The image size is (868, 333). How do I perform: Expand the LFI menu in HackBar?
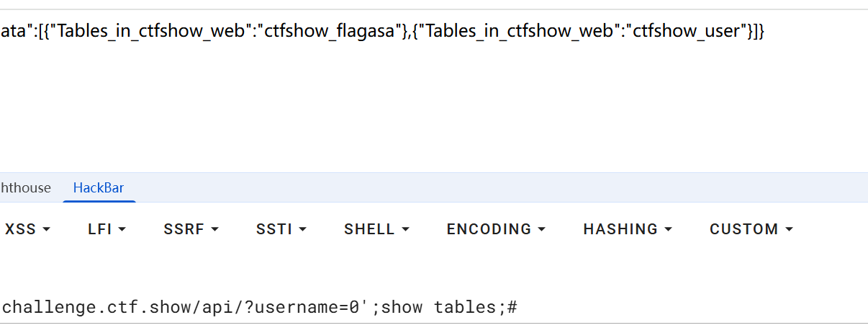click(107, 229)
